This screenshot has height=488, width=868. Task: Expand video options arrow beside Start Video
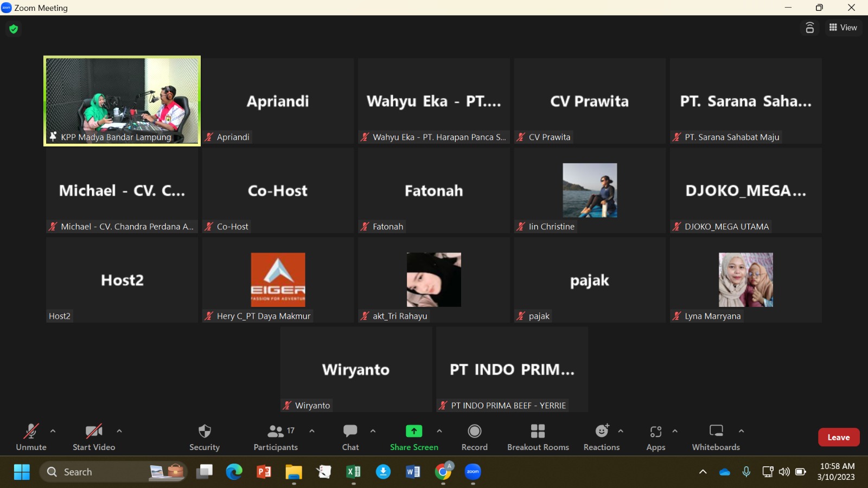pos(119,431)
